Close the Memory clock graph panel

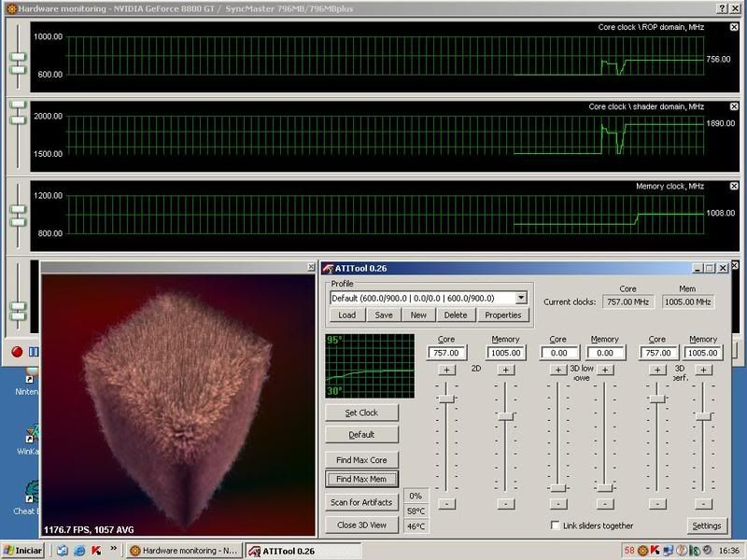pyautogui.click(x=734, y=187)
